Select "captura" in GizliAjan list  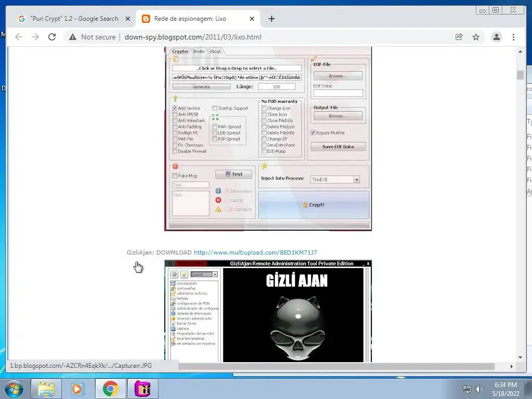click(182, 328)
